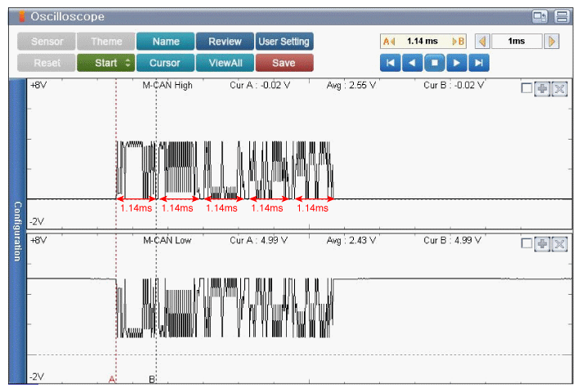The image size is (581, 392).
Task: Decrease the time base below 1ms
Action: 482,41
